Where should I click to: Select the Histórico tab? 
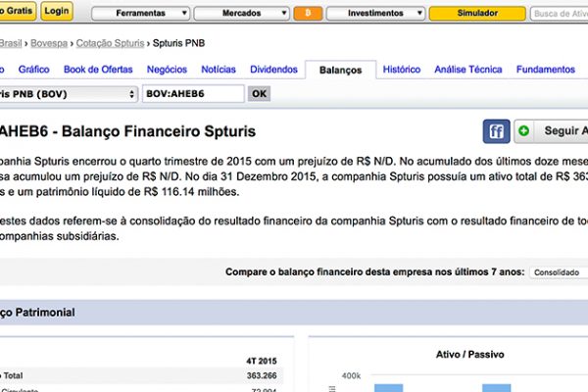(x=402, y=70)
